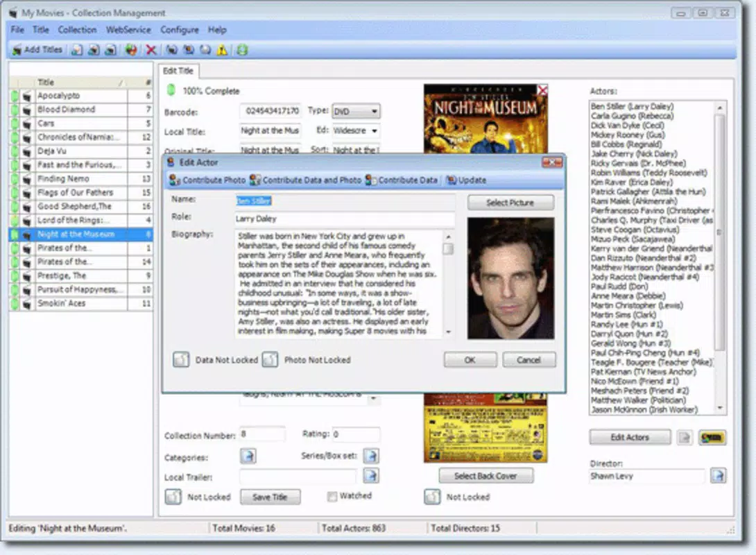This screenshot has height=555, width=756.
Task: Click the Barcode field
Action: click(x=270, y=111)
